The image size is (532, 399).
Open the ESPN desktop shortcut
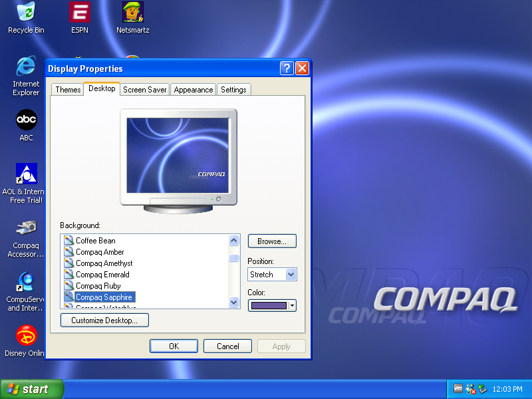click(x=80, y=18)
